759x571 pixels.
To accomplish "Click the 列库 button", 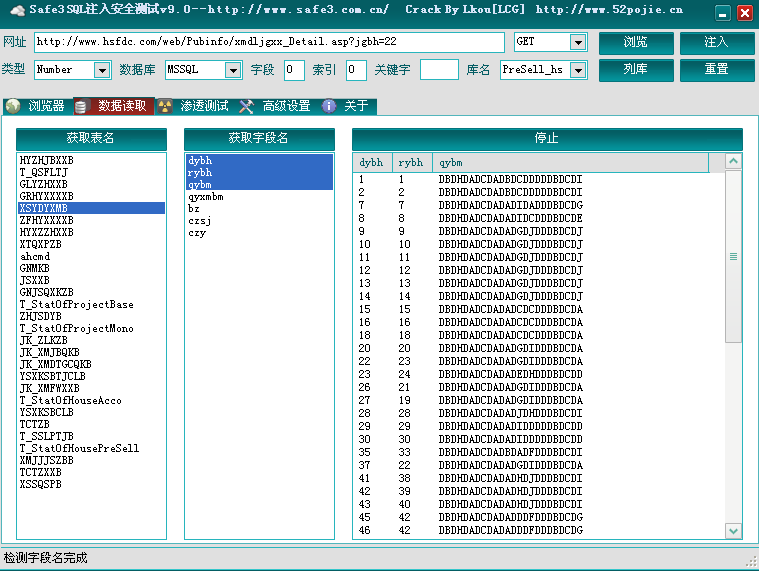I will point(636,70).
